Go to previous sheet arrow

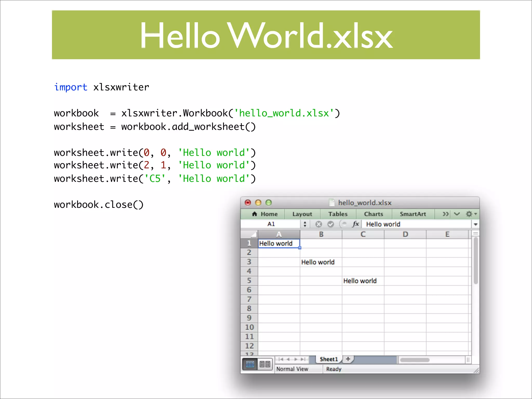tap(288, 359)
